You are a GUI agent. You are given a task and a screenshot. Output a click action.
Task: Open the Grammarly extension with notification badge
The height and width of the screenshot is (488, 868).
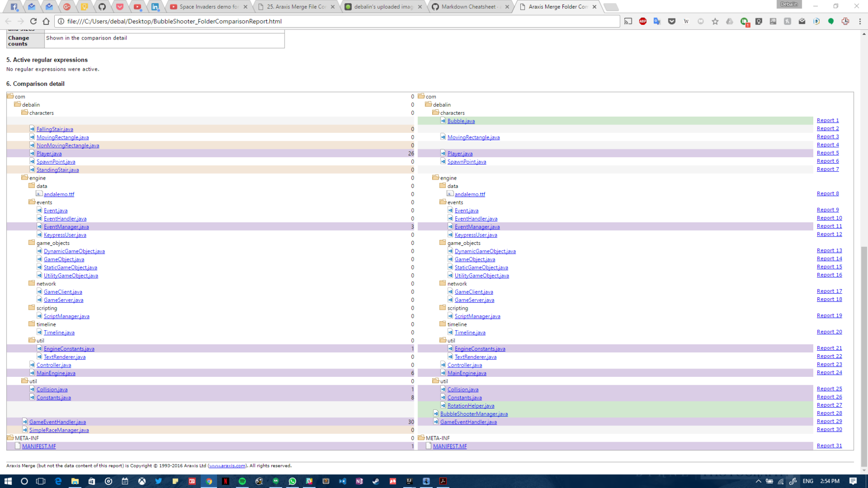point(744,21)
